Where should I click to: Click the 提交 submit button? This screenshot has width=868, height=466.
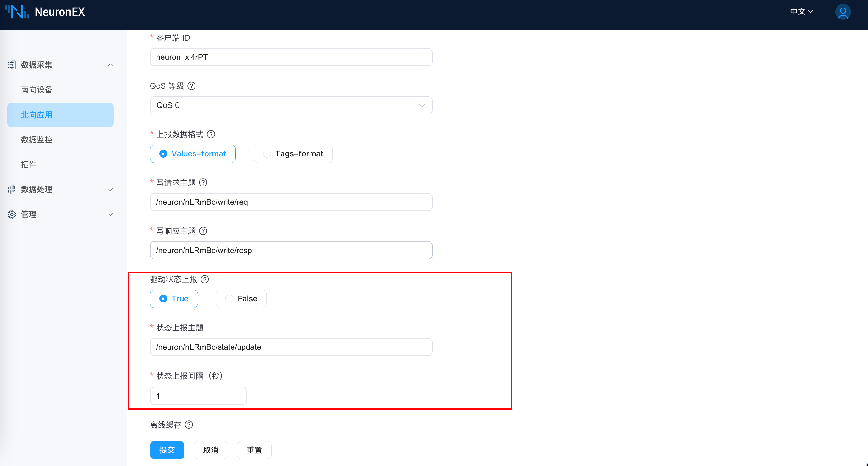pyautogui.click(x=167, y=450)
